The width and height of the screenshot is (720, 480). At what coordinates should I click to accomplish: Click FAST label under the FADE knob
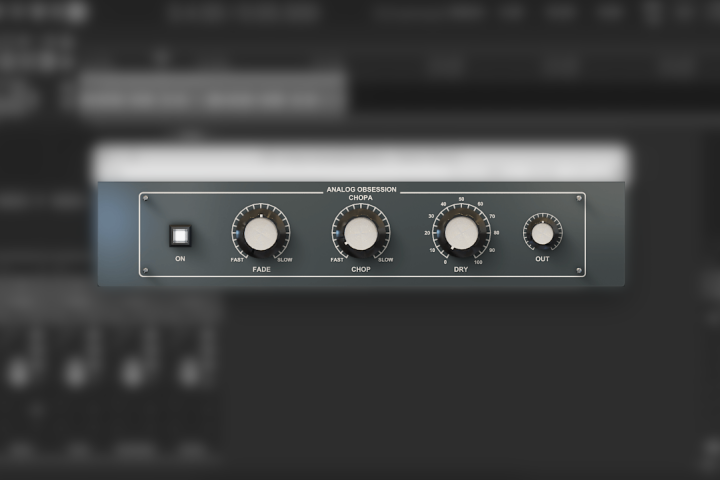pos(238,260)
